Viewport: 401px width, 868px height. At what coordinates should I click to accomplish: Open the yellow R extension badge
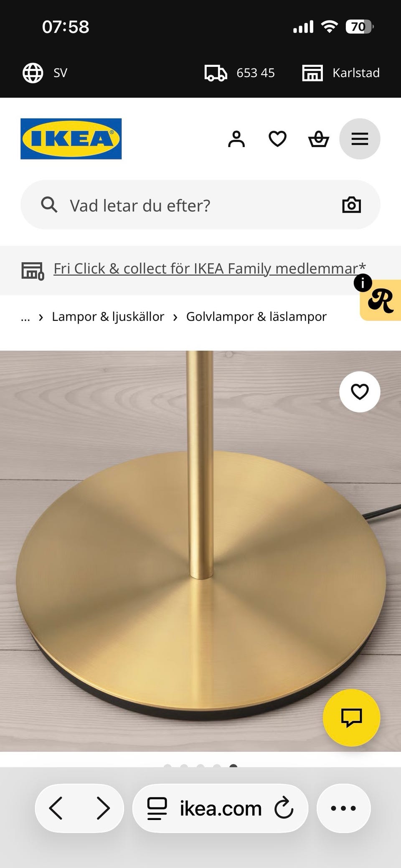point(380,300)
